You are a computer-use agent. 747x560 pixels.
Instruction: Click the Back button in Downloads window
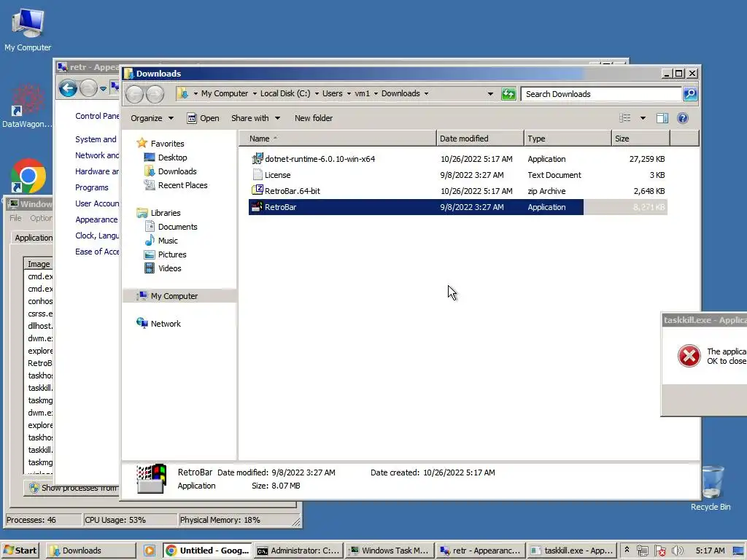[134, 94]
